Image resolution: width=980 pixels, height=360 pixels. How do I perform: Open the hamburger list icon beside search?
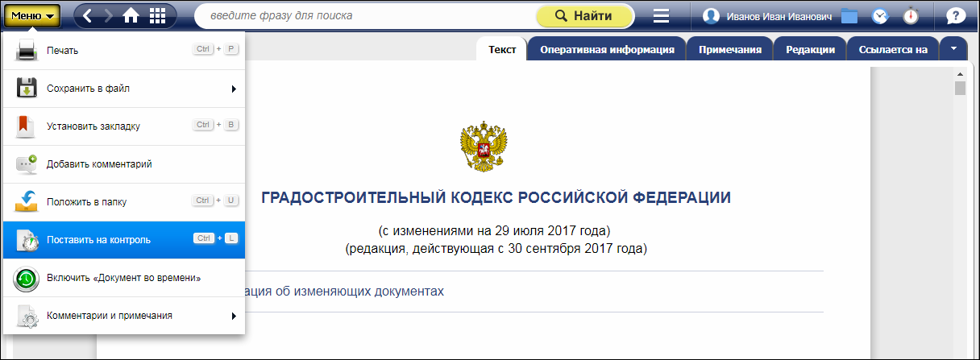(661, 16)
